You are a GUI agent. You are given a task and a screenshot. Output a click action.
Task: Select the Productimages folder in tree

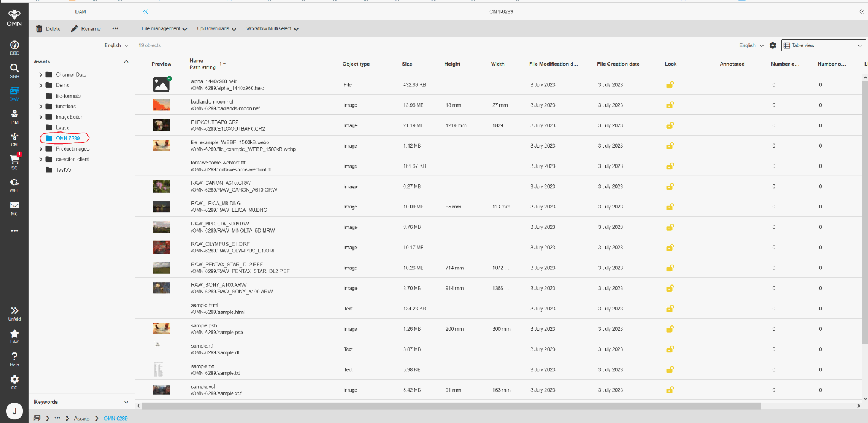click(72, 149)
